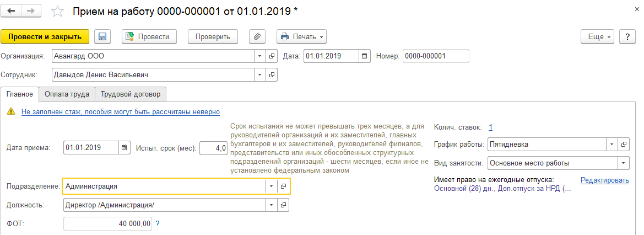Open the Еще menu
The width and height of the screenshot is (644, 235).
(600, 36)
